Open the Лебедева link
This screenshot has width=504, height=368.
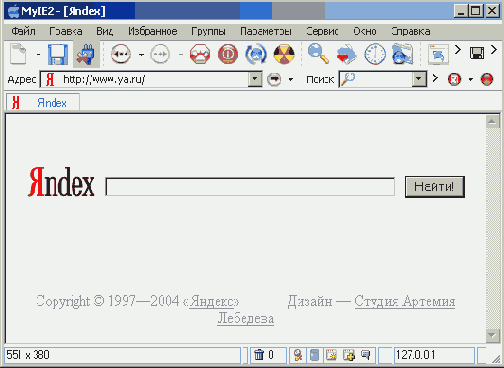coord(246,318)
